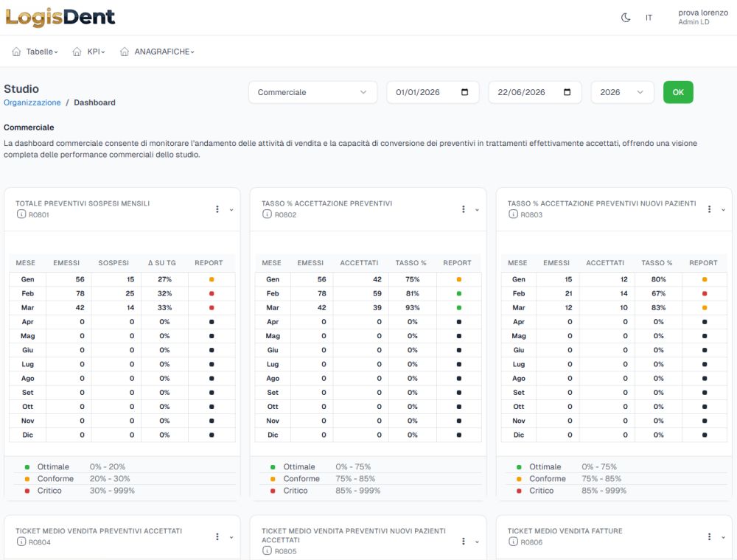Open three-dot menu of Tasso Accettazione Nuovi Pazienti
Viewport: 737px width, 560px height.
point(709,209)
